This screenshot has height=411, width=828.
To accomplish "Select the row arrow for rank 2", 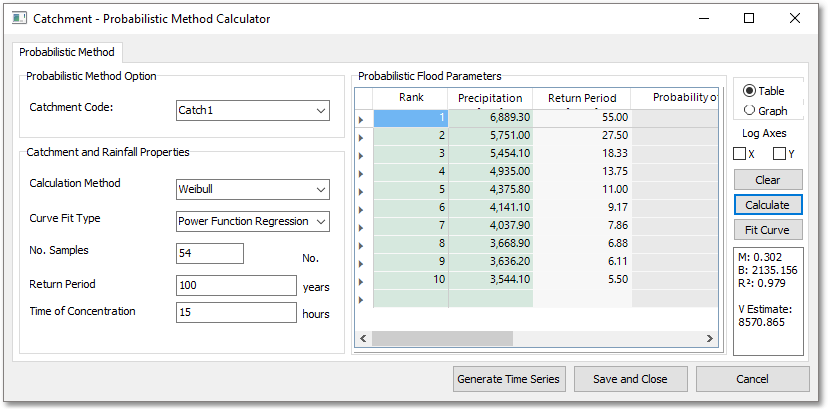I will pyautogui.click(x=363, y=137).
